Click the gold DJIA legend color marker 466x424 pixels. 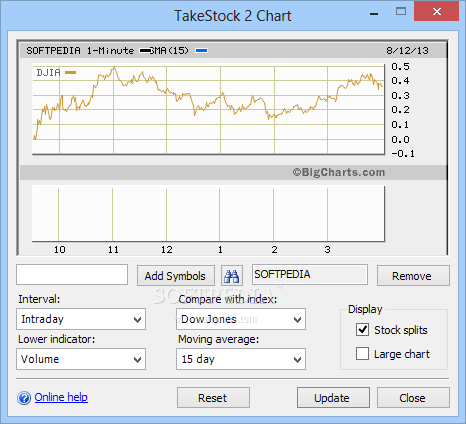[70, 72]
